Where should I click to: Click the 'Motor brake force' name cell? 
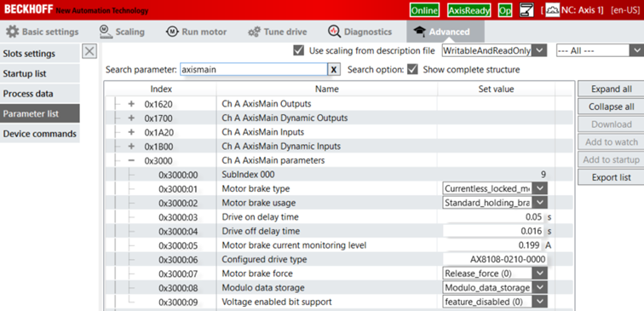click(x=257, y=274)
